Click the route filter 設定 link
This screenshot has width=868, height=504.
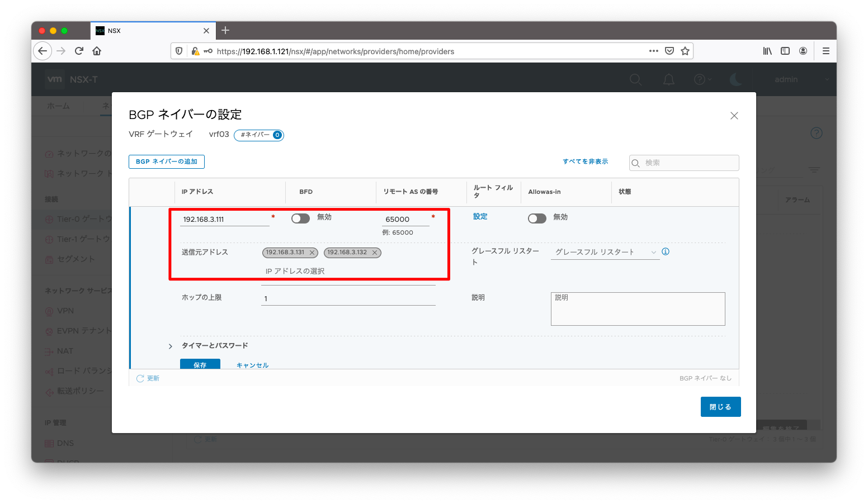point(480,216)
